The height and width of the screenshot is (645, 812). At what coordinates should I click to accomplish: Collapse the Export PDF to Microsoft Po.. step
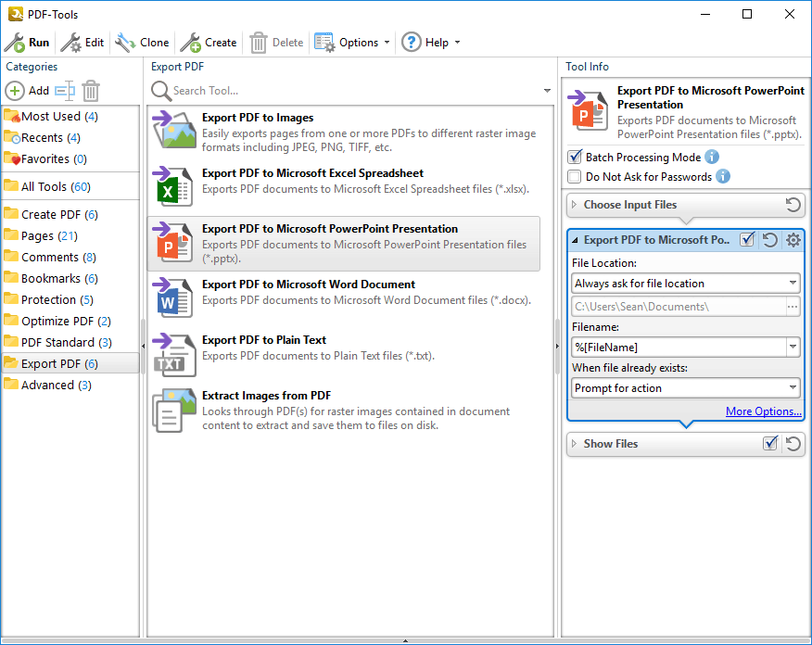(x=575, y=240)
